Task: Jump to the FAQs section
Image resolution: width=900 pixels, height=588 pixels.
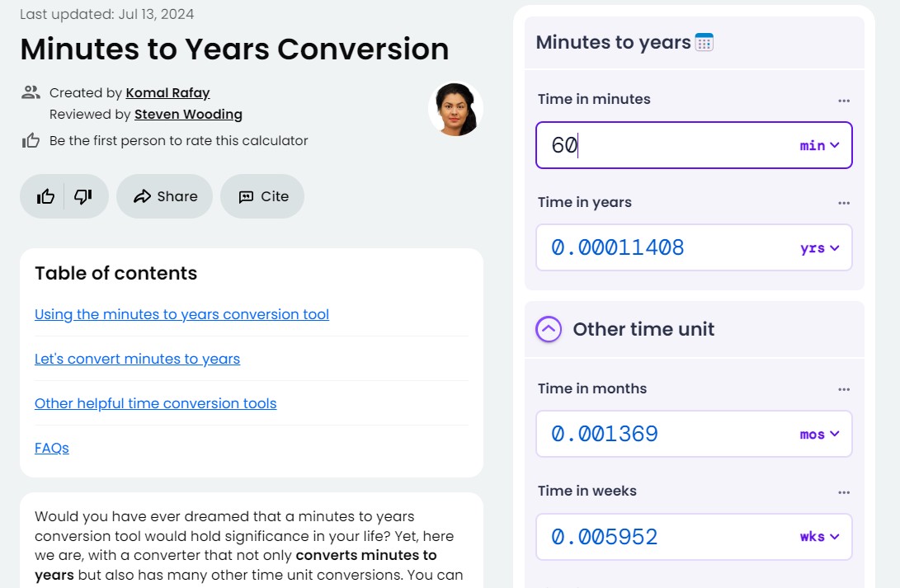Action: [52, 448]
